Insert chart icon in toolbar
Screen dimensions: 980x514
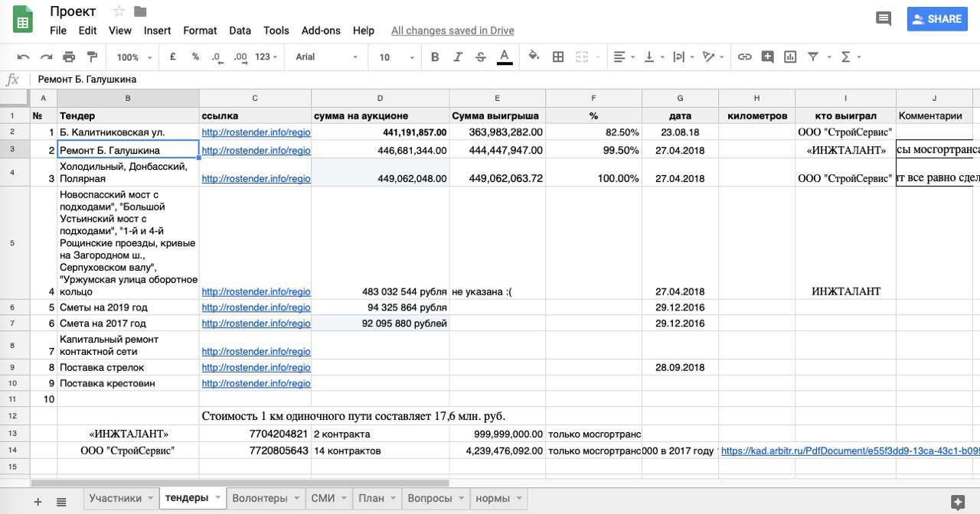point(790,57)
